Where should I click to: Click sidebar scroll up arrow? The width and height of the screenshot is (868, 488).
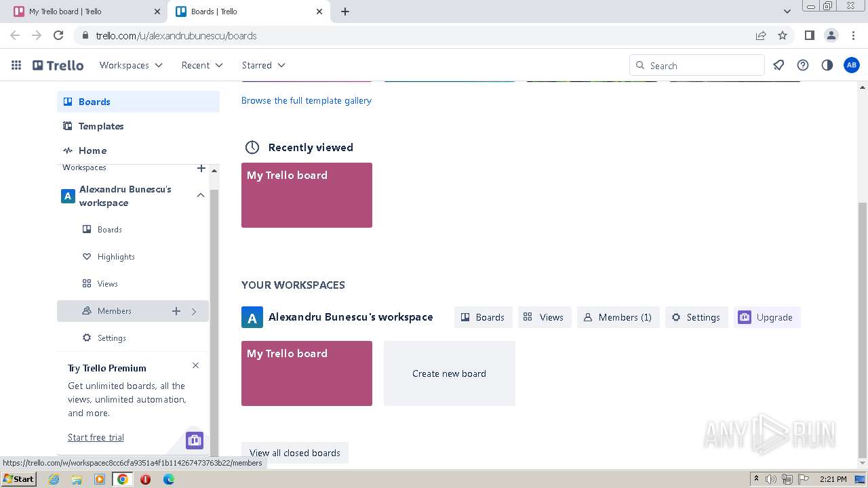point(214,170)
